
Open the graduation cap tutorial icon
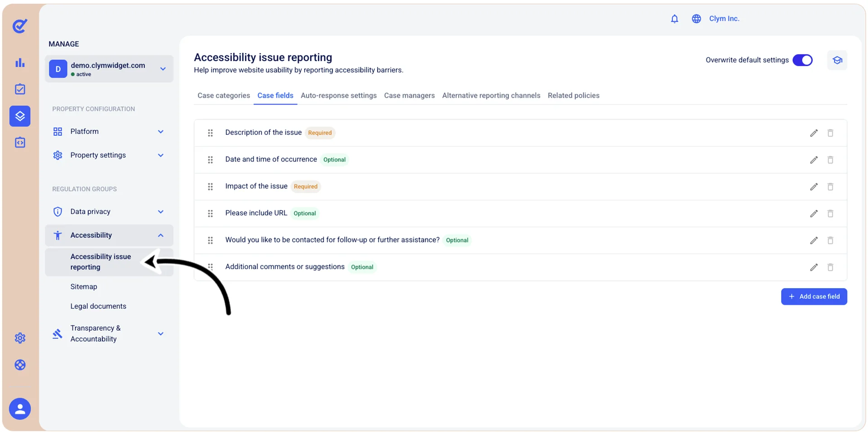click(x=837, y=60)
